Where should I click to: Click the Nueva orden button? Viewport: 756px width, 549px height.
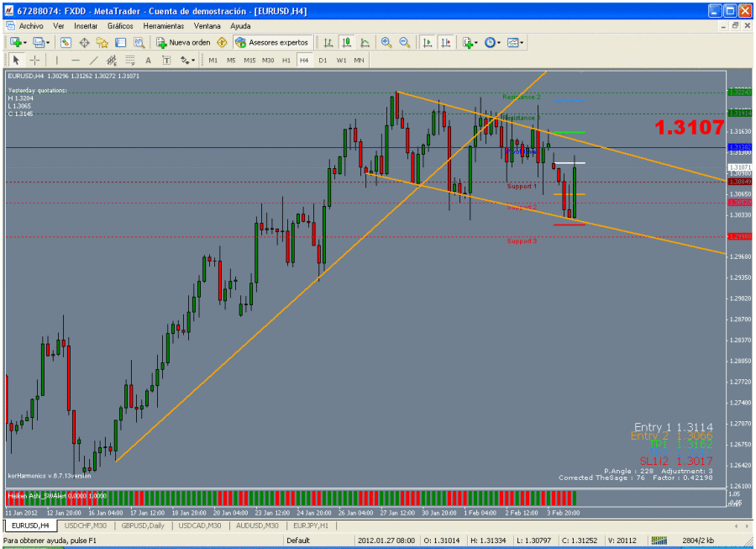click(x=183, y=42)
